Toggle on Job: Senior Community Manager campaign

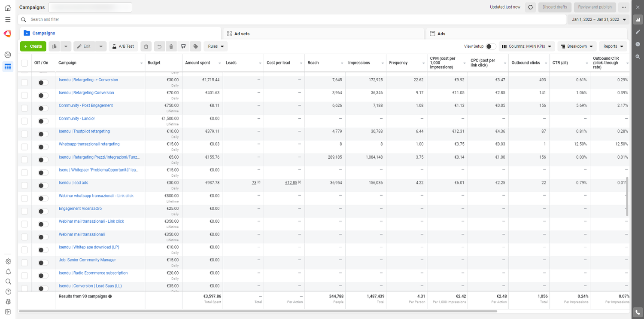click(x=43, y=263)
